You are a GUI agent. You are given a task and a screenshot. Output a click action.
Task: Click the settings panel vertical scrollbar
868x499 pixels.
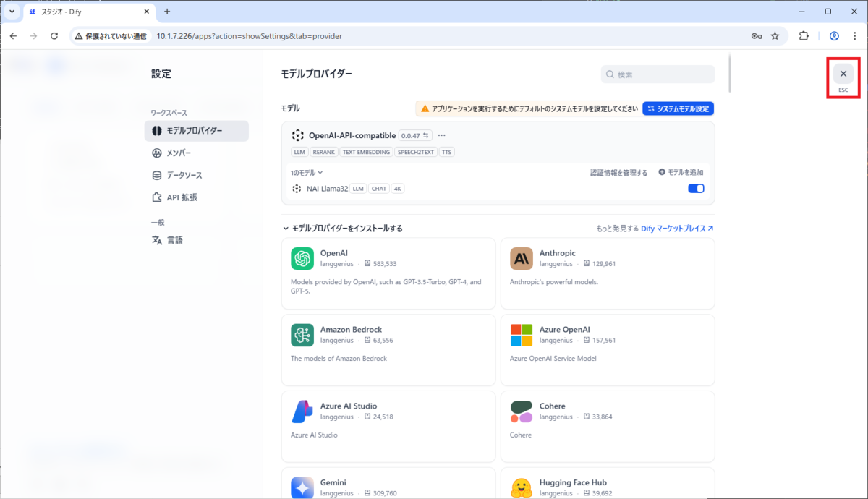(729, 72)
